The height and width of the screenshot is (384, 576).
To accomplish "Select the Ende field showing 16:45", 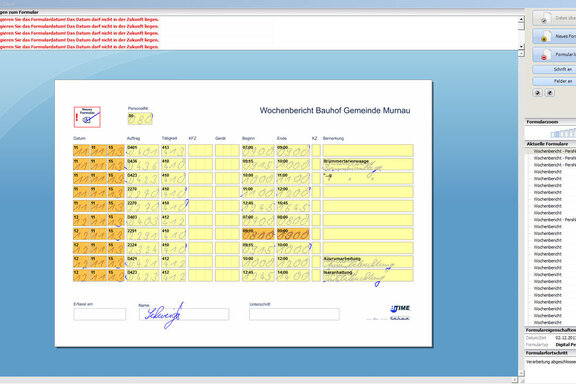I will 293,206.
